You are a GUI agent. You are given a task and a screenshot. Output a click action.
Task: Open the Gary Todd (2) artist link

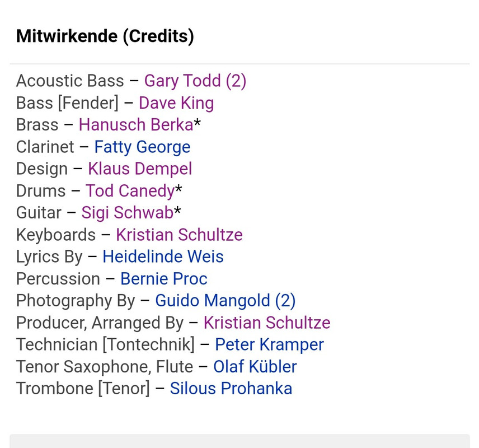195,81
